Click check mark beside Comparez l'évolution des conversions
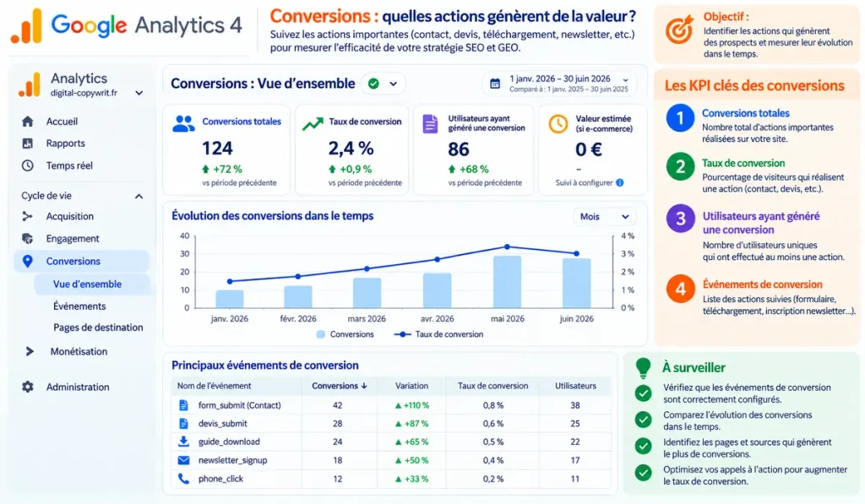 (643, 420)
